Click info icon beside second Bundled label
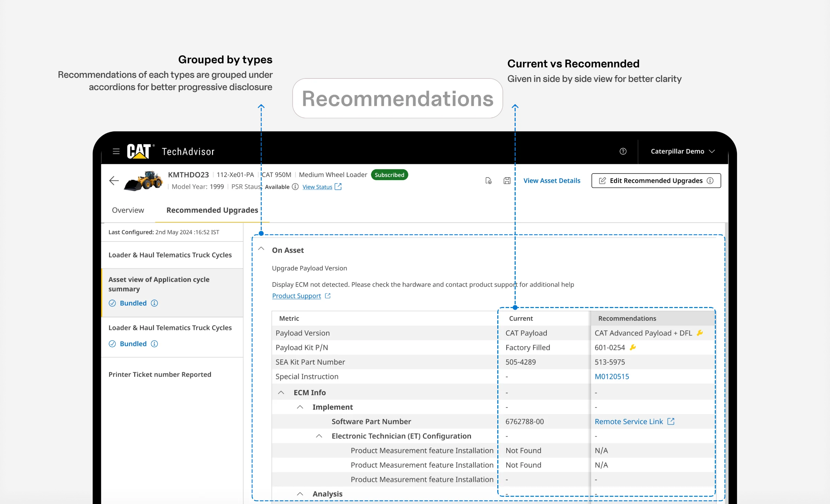This screenshot has height=504, width=830. click(155, 344)
